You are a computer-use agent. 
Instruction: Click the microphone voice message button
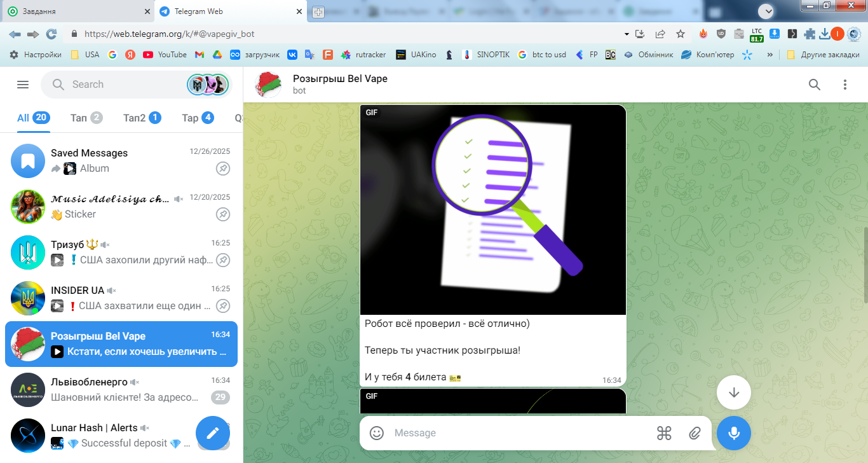coord(734,433)
